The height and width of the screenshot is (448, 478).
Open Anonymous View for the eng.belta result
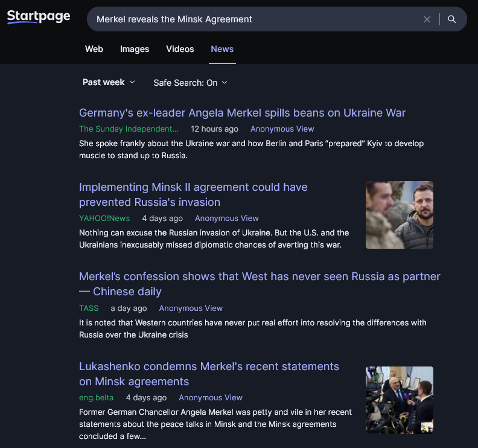211,398
